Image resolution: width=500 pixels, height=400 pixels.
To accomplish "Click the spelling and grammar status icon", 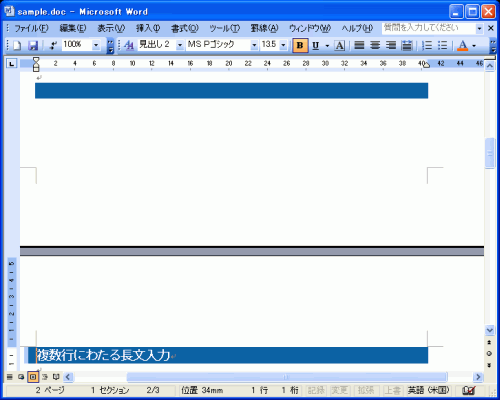I will [469, 390].
